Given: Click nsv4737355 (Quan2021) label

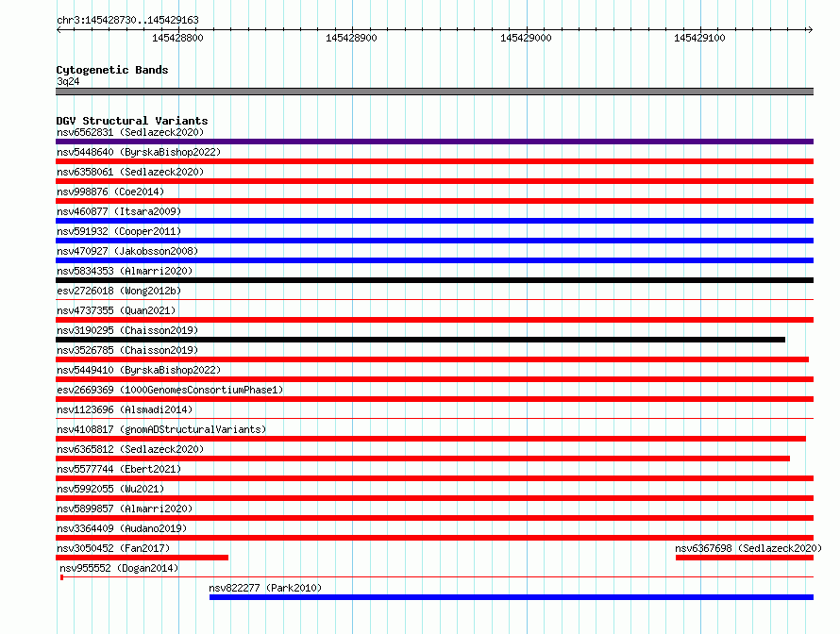Looking at the screenshot, I should click(x=116, y=310).
